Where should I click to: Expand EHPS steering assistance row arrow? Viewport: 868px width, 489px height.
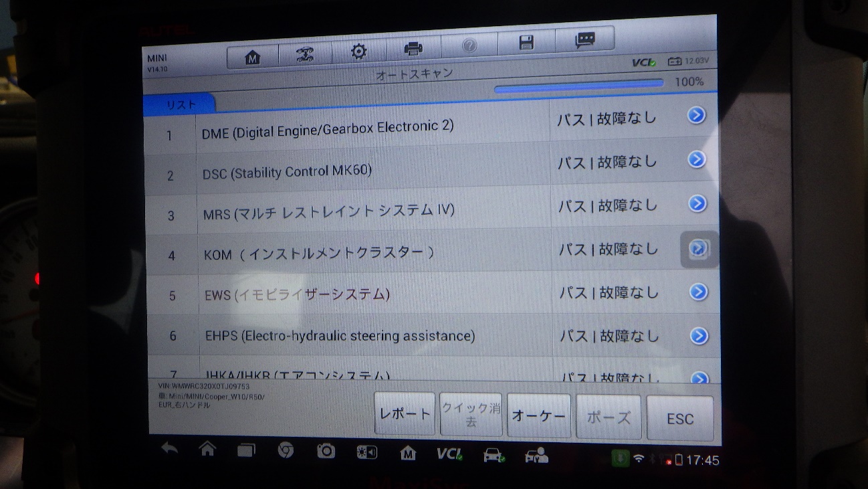(x=699, y=335)
